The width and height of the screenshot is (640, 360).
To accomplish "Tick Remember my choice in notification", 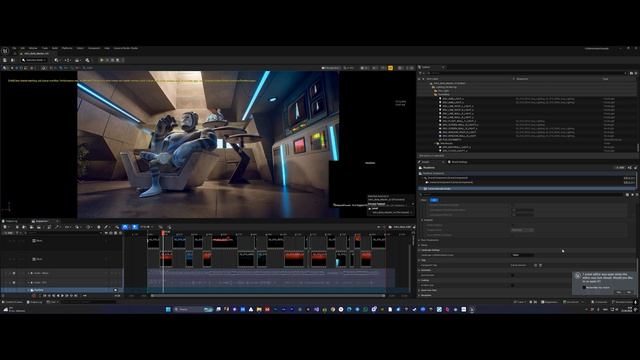I will pos(584,287).
